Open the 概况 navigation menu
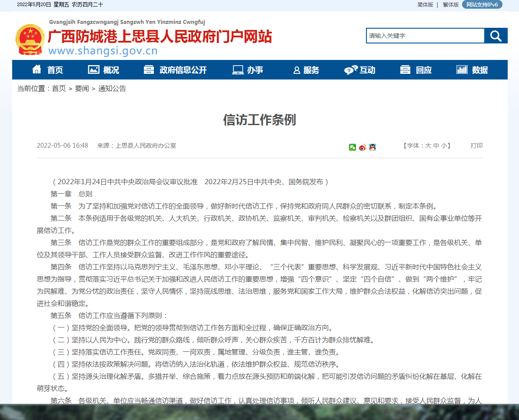This screenshot has height=420, width=519. pos(111,70)
